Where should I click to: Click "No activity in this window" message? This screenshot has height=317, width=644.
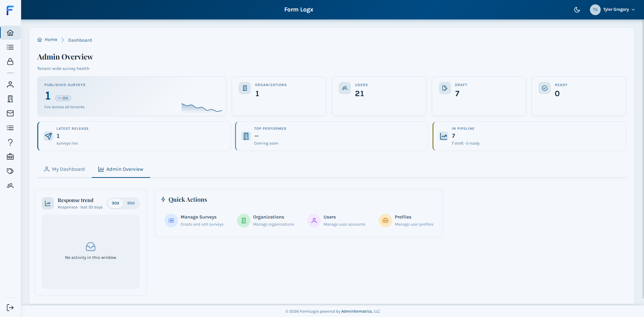[x=91, y=257]
